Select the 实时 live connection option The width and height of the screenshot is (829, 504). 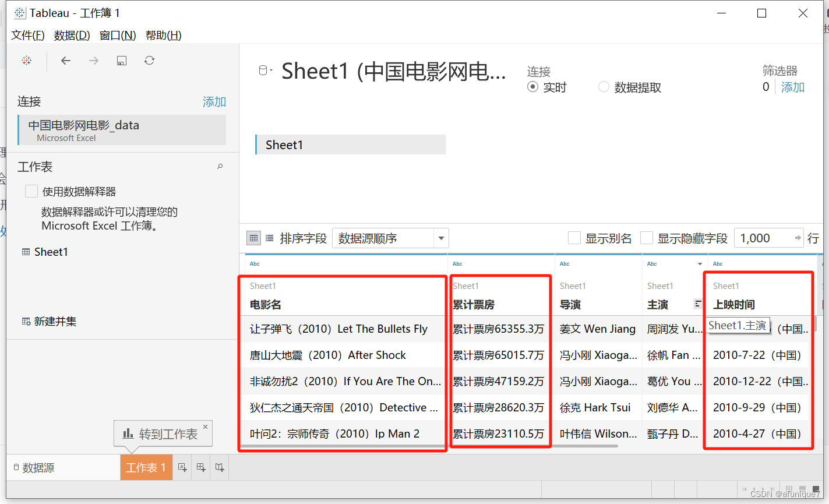click(x=532, y=87)
